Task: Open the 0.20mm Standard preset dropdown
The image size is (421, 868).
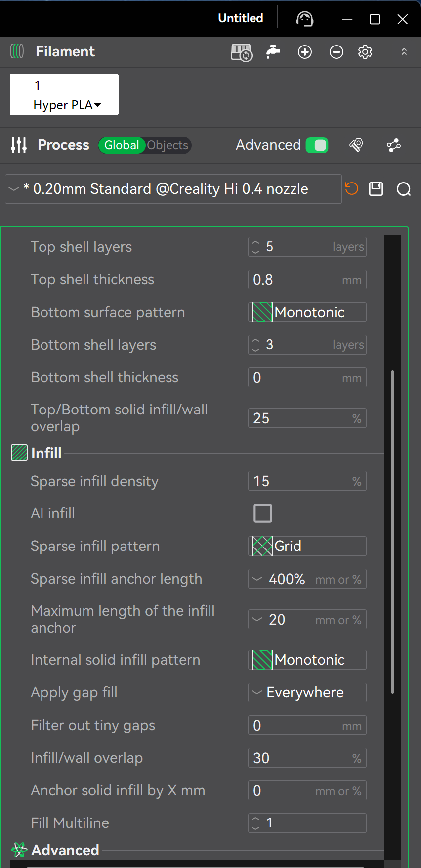Action: tap(173, 189)
